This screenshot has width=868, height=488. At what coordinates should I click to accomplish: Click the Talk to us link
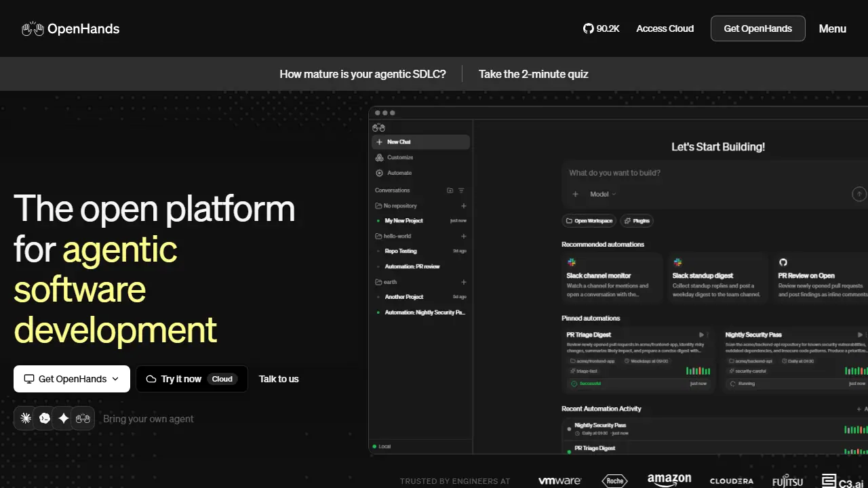point(279,379)
